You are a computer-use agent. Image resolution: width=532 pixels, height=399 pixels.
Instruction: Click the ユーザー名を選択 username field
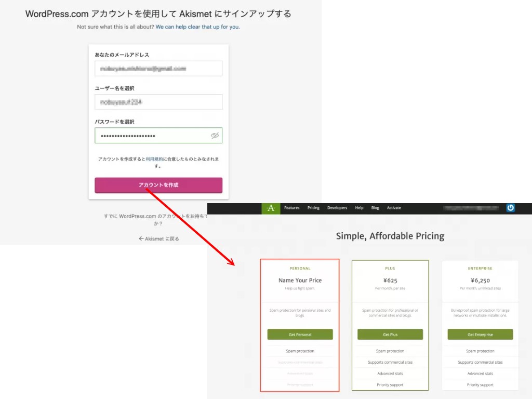(158, 102)
